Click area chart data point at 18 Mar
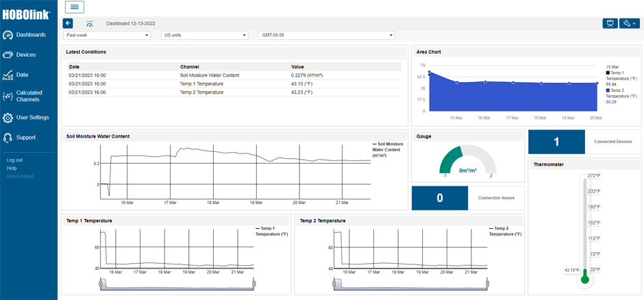This screenshot has height=300, width=644. 541,83
